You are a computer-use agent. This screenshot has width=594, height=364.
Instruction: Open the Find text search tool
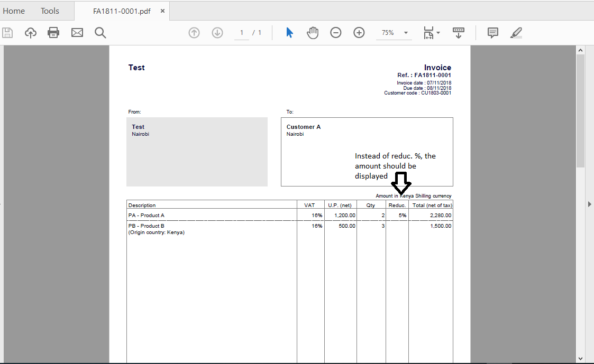pyautogui.click(x=100, y=33)
